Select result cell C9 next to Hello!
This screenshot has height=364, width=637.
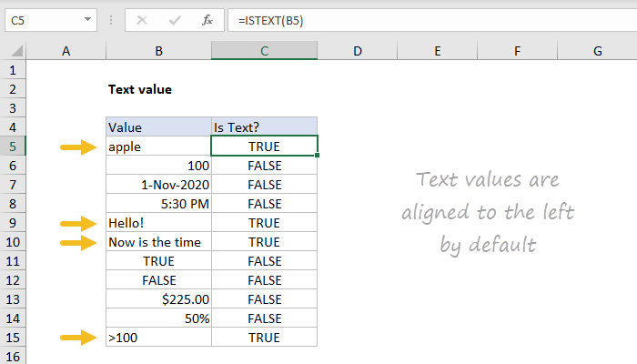tap(265, 223)
